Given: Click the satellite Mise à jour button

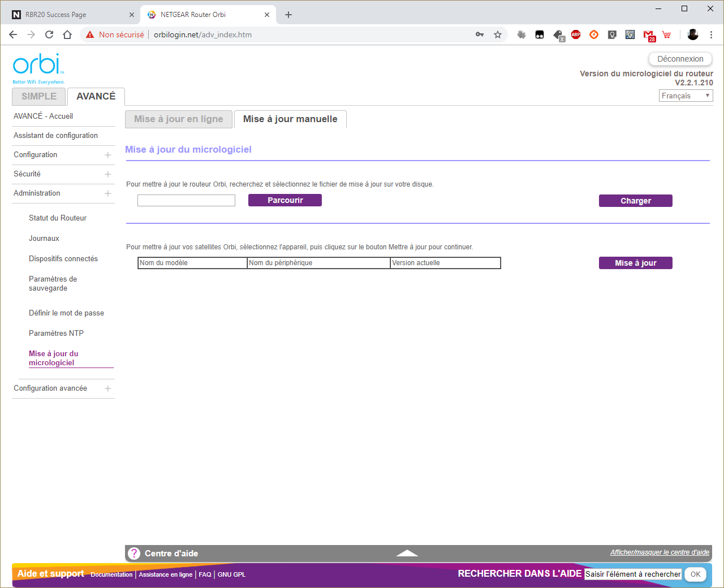Looking at the screenshot, I should [x=636, y=263].
